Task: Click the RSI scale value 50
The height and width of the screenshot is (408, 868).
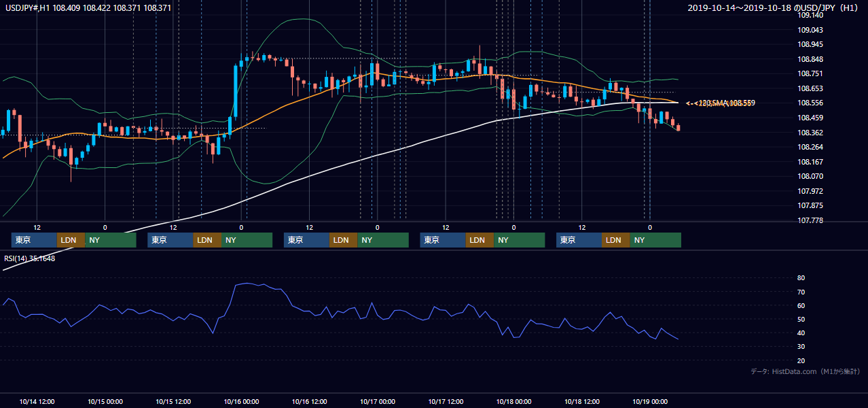Action: 801,319
